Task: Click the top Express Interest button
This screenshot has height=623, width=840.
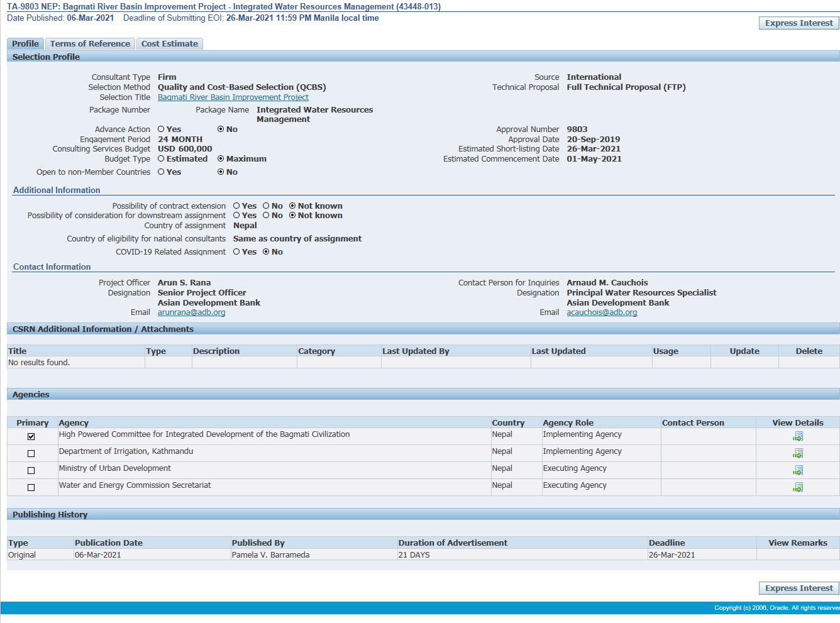Action: coord(799,23)
